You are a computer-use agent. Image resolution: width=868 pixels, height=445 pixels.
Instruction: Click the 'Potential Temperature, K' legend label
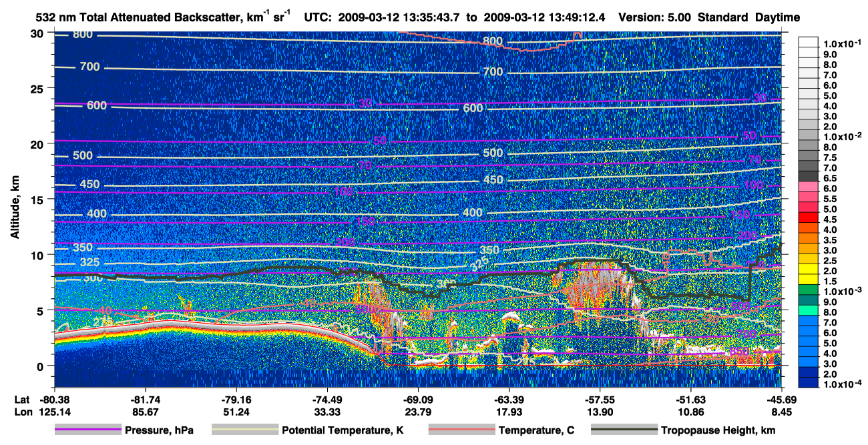click(x=343, y=431)
